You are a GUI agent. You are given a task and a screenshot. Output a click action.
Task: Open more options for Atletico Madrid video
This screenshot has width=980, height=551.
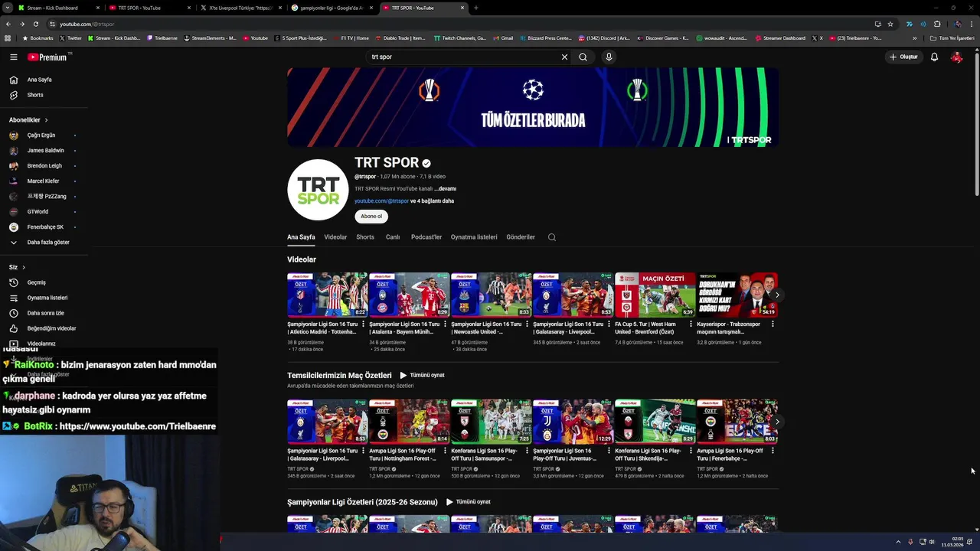[x=363, y=324]
